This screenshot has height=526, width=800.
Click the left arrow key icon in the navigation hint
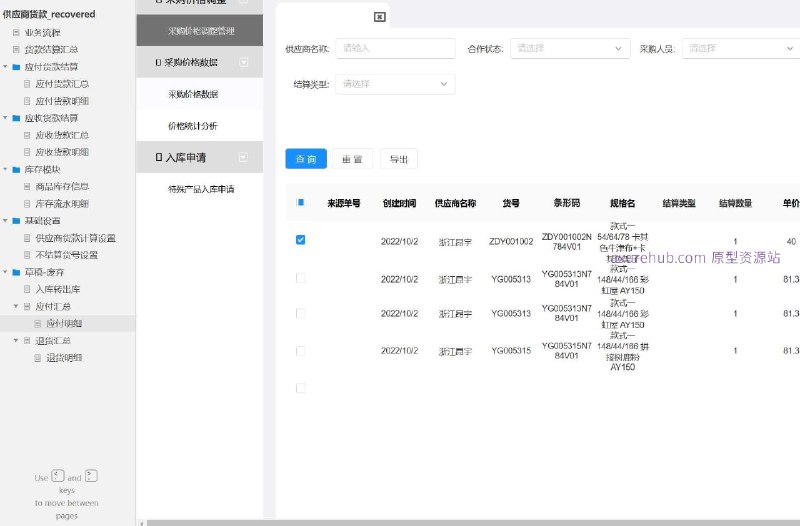point(58,476)
